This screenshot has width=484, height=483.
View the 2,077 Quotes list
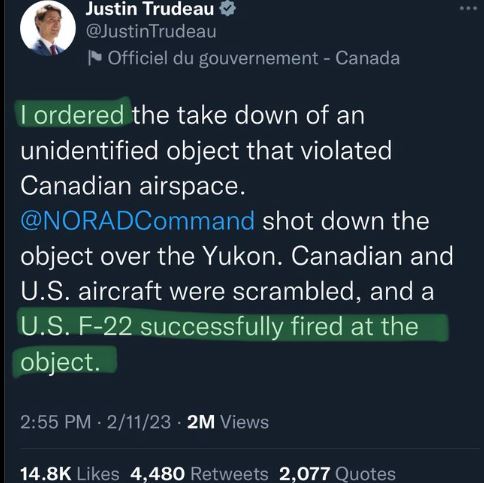tap(337, 473)
